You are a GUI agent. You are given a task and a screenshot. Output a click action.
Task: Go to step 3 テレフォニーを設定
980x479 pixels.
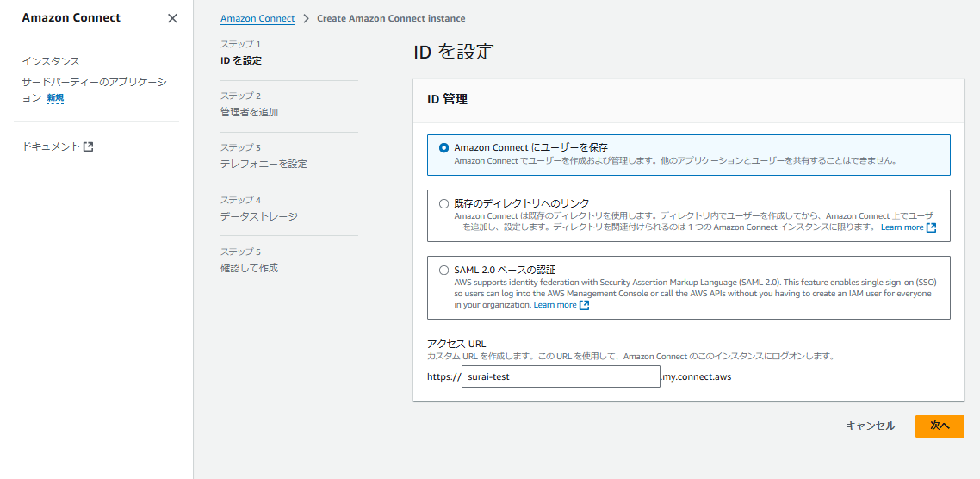click(x=264, y=165)
